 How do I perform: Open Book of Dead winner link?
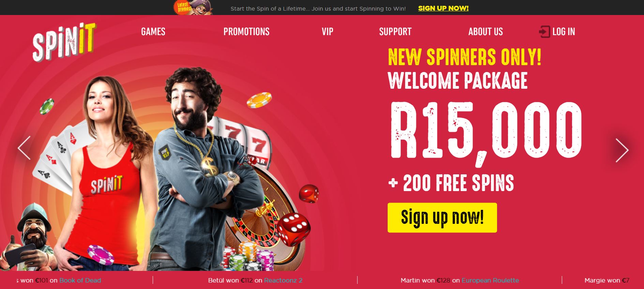point(80,280)
